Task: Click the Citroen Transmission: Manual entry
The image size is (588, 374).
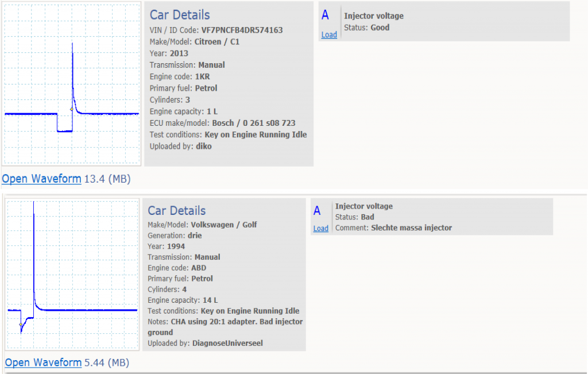Action: click(187, 65)
